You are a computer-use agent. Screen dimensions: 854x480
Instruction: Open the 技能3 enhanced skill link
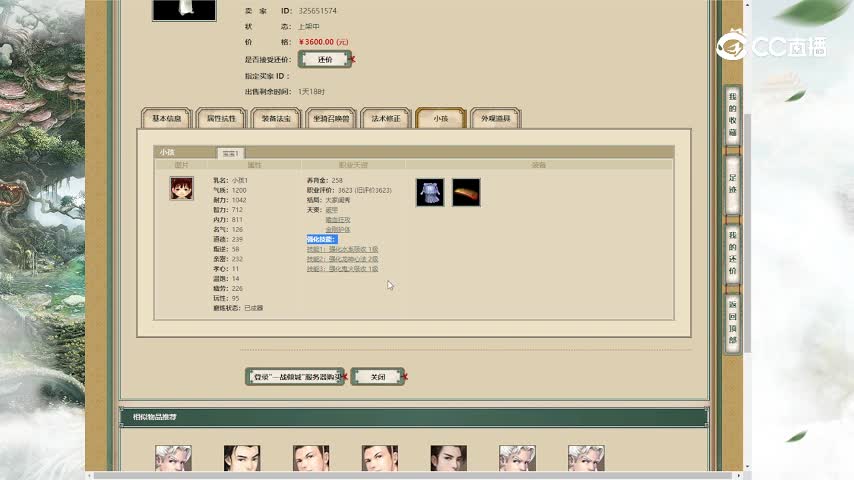point(342,269)
